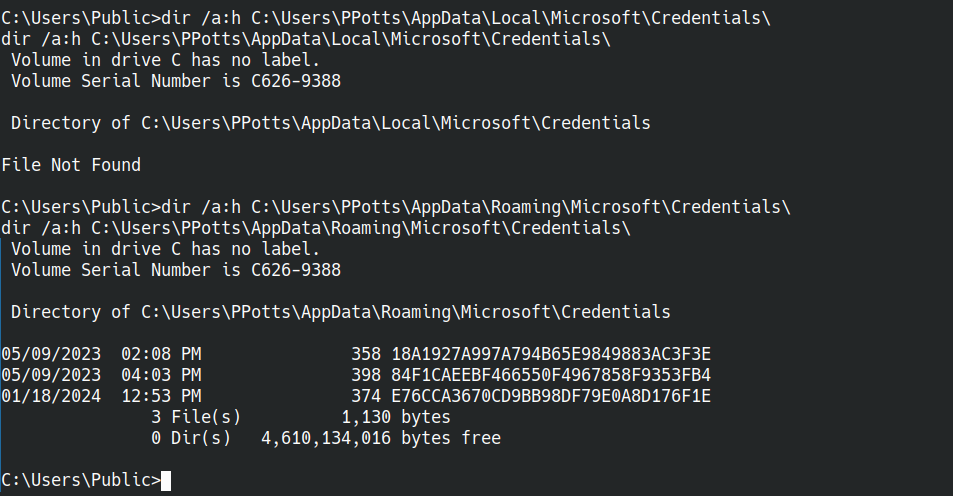953x496 pixels.
Task: Click the Roaming Credentials directory path line
Action: (340, 312)
